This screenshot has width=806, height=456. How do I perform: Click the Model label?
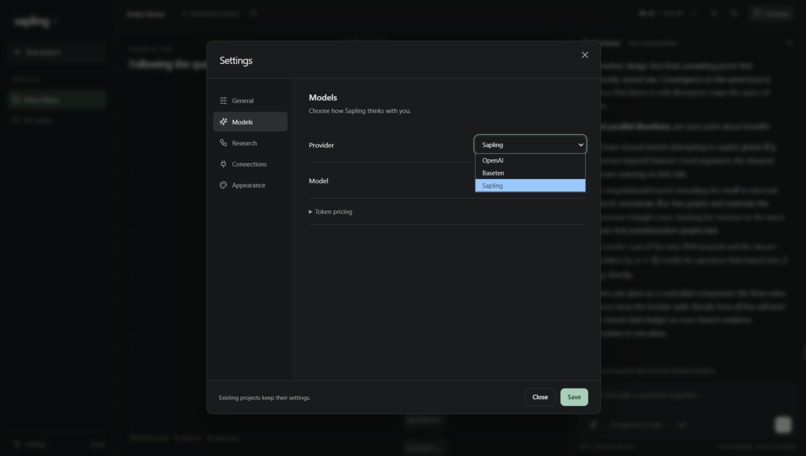pyautogui.click(x=318, y=180)
